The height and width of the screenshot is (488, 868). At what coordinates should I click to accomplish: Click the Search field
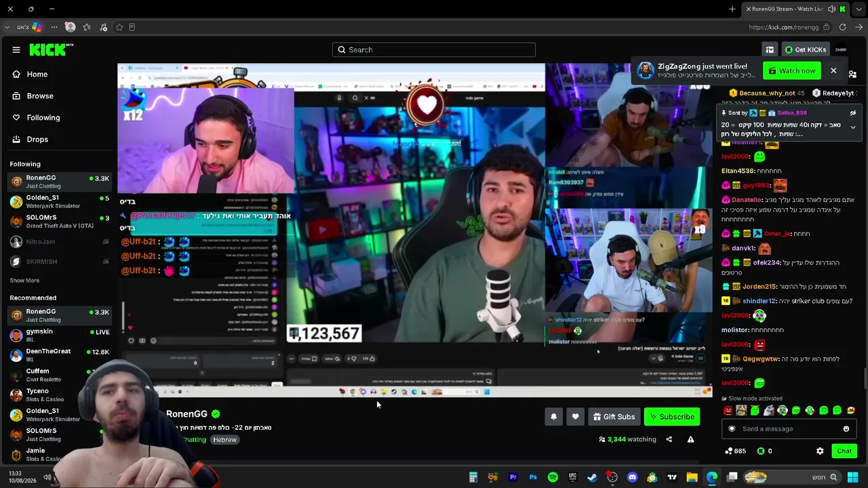pyautogui.click(x=434, y=49)
